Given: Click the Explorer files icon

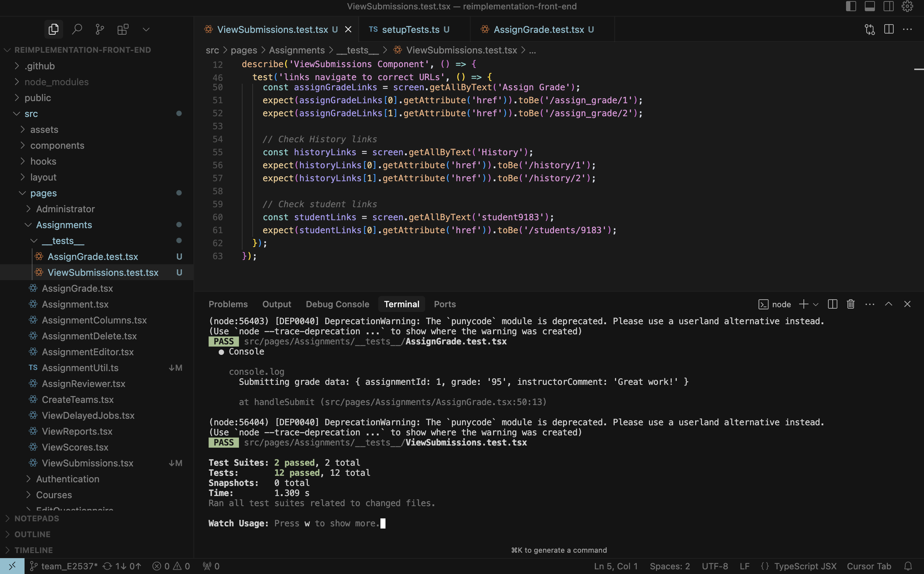Looking at the screenshot, I should (x=53, y=29).
